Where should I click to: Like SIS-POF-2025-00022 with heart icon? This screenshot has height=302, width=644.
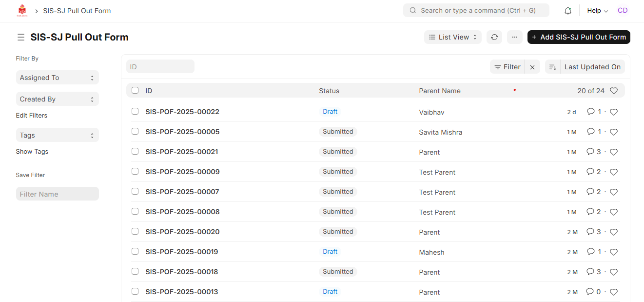click(x=614, y=112)
